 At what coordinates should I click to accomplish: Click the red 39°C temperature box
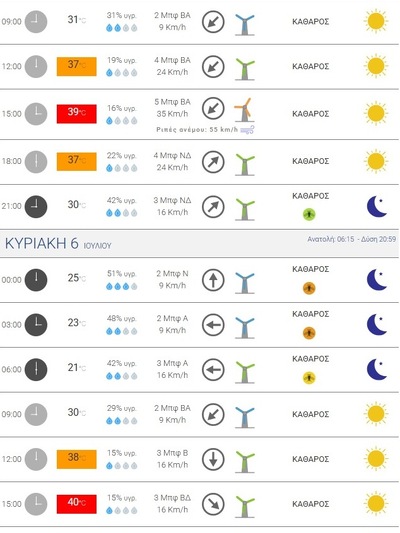(x=76, y=114)
